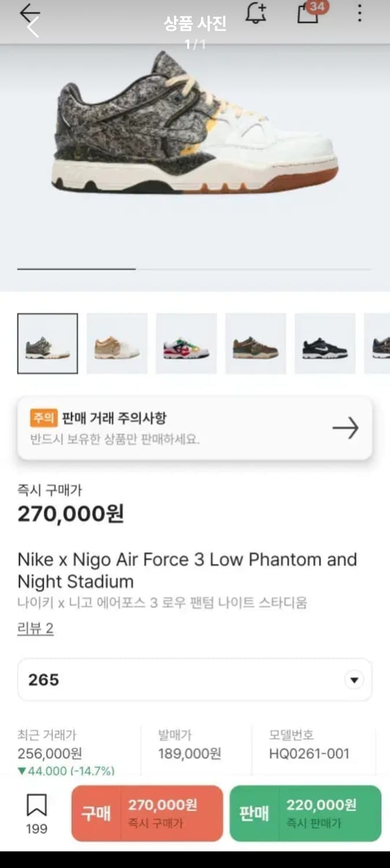Switch to the first sneaker thumbnail
Image resolution: width=390 pixels, height=868 pixels.
click(47, 343)
